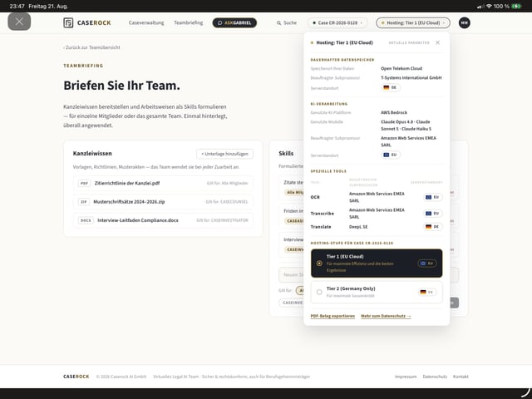Viewport: 532px width, 399px height.
Task: Open the Caseverwaltung menu
Action: coord(146,22)
